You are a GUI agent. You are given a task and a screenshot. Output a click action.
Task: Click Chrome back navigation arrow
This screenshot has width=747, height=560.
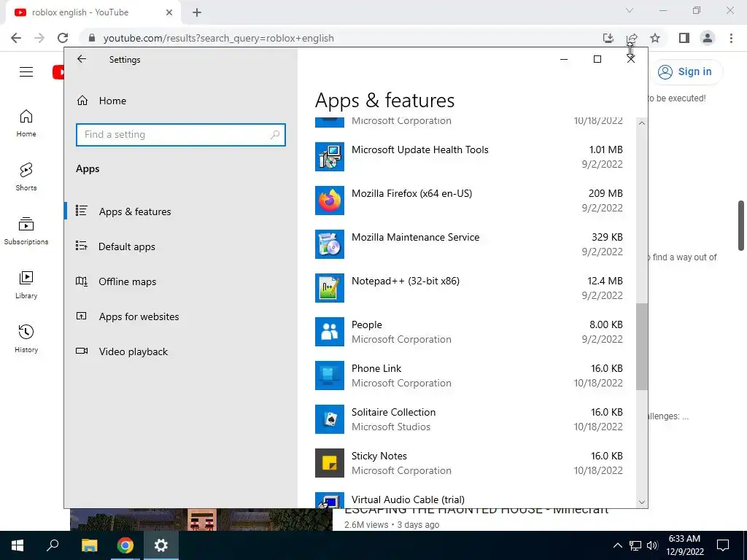click(x=16, y=38)
